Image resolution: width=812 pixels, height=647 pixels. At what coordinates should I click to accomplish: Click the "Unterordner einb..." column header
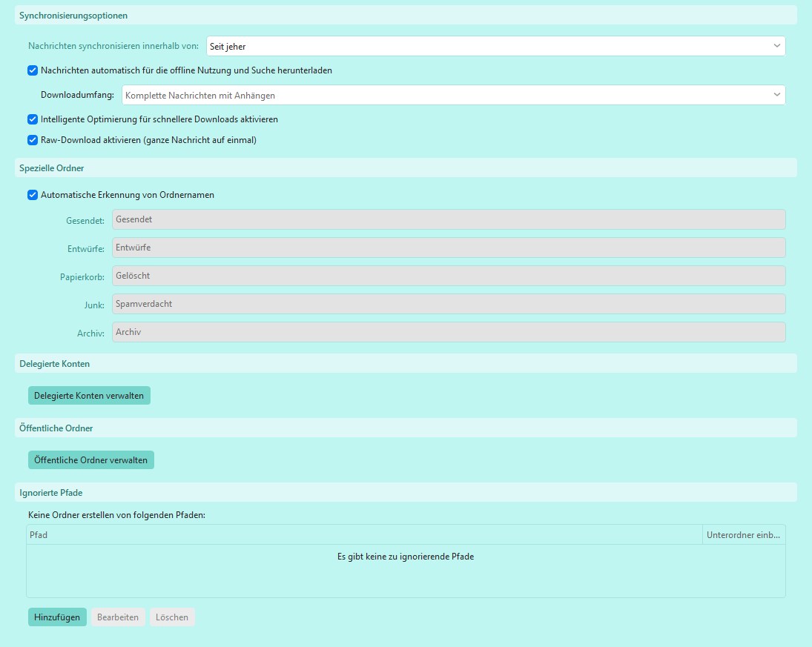pyautogui.click(x=743, y=534)
